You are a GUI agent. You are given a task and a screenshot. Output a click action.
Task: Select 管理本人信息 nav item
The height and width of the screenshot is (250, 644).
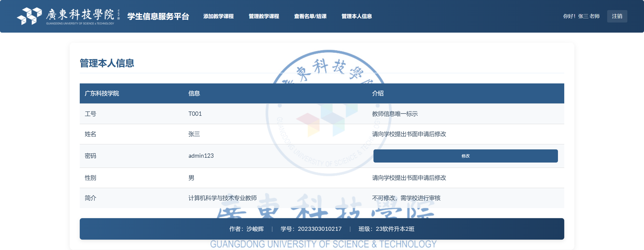[356, 16]
